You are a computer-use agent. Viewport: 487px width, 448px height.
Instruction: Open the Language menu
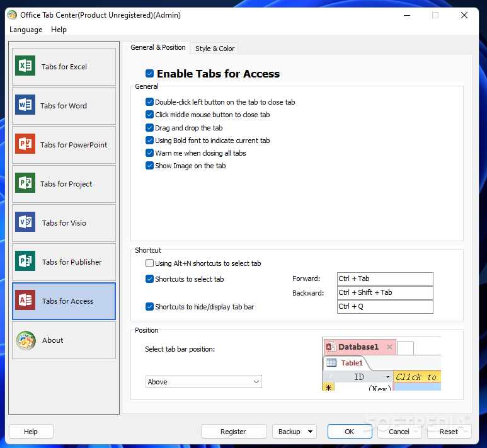26,30
